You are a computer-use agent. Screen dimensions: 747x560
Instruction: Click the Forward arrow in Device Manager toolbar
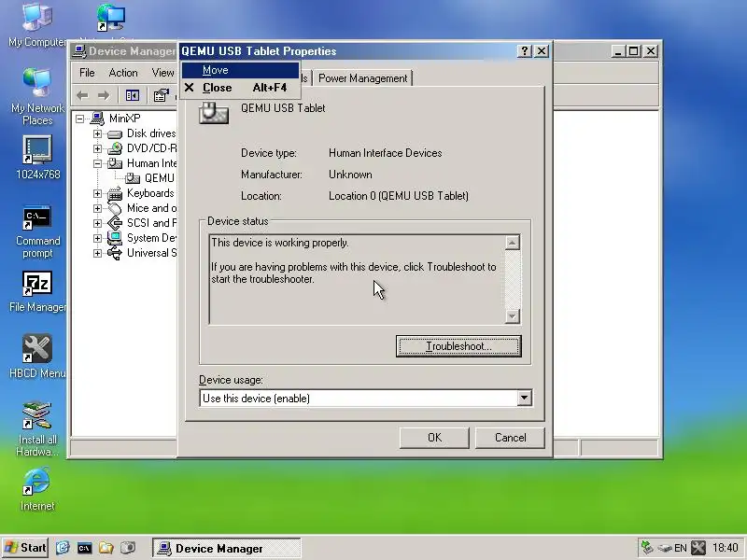point(104,96)
